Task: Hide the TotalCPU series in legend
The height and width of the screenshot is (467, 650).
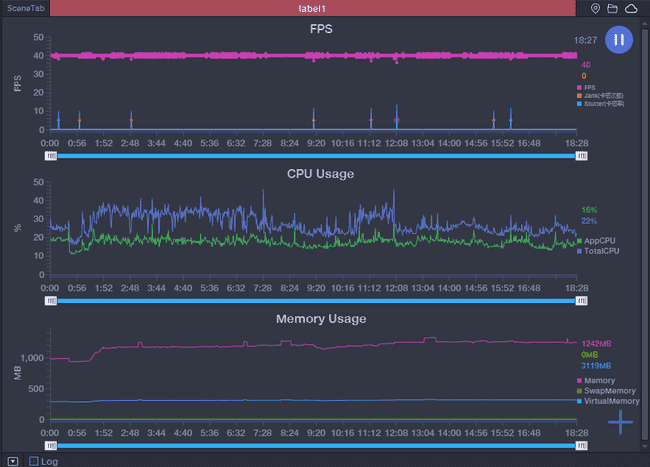Action: [598, 251]
